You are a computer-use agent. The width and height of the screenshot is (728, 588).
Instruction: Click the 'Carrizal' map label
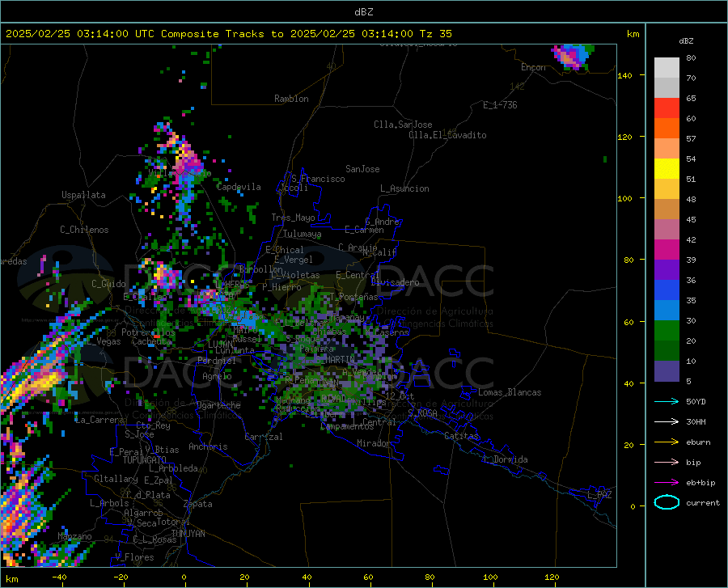264,437
